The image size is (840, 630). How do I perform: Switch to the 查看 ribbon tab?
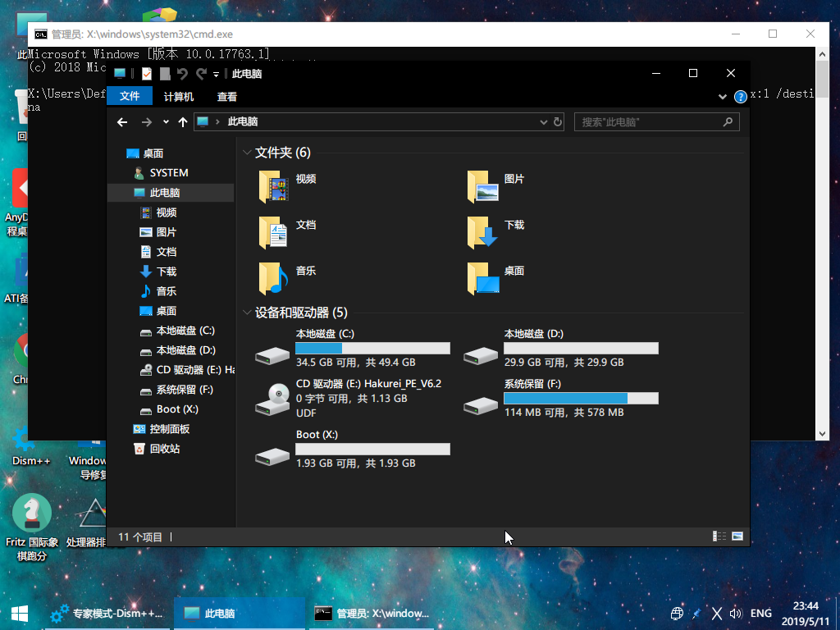[x=226, y=95]
